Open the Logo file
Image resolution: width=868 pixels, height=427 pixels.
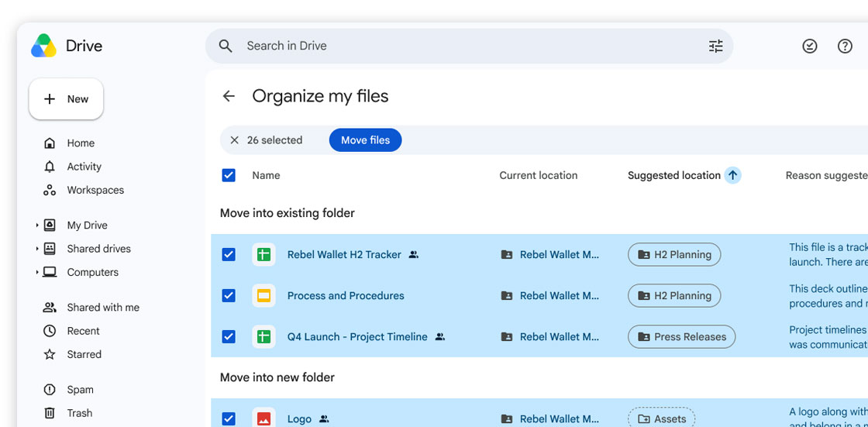(x=299, y=419)
